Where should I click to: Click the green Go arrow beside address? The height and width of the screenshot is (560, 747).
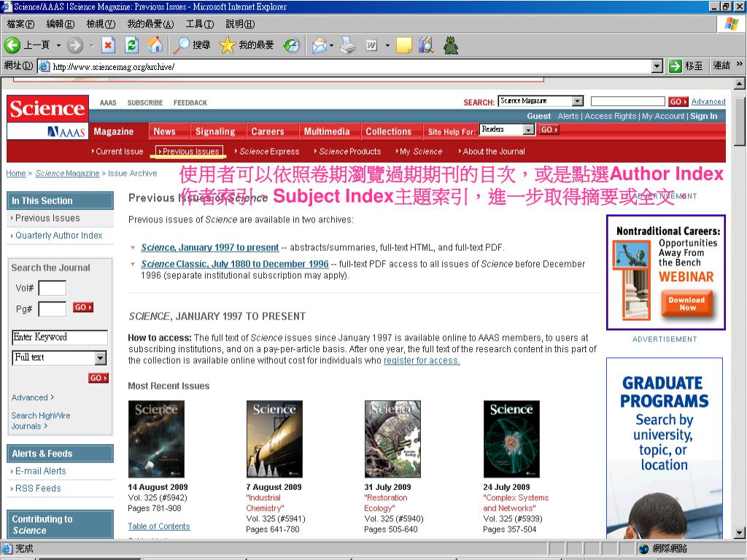click(676, 66)
